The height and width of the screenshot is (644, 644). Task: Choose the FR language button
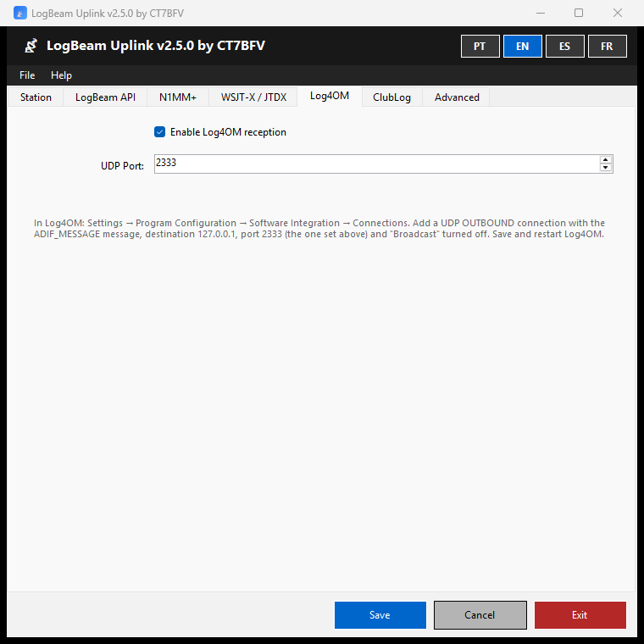(607, 46)
